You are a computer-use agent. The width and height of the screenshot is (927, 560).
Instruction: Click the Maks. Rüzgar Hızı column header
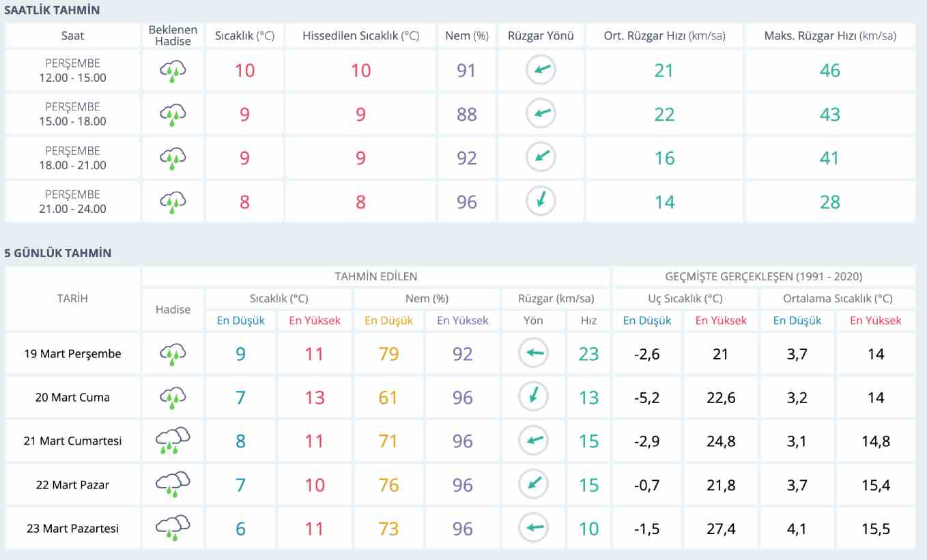pyautogui.click(x=829, y=36)
